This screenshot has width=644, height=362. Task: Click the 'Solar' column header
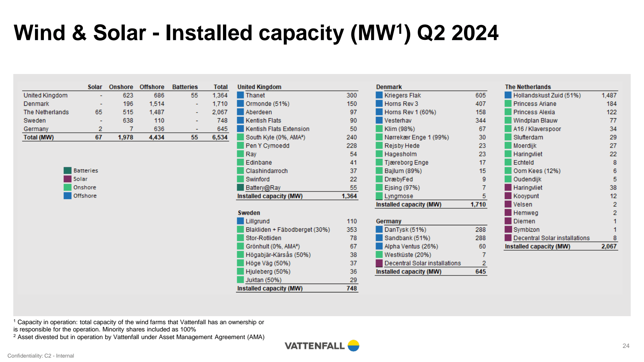click(x=95, y=87)
